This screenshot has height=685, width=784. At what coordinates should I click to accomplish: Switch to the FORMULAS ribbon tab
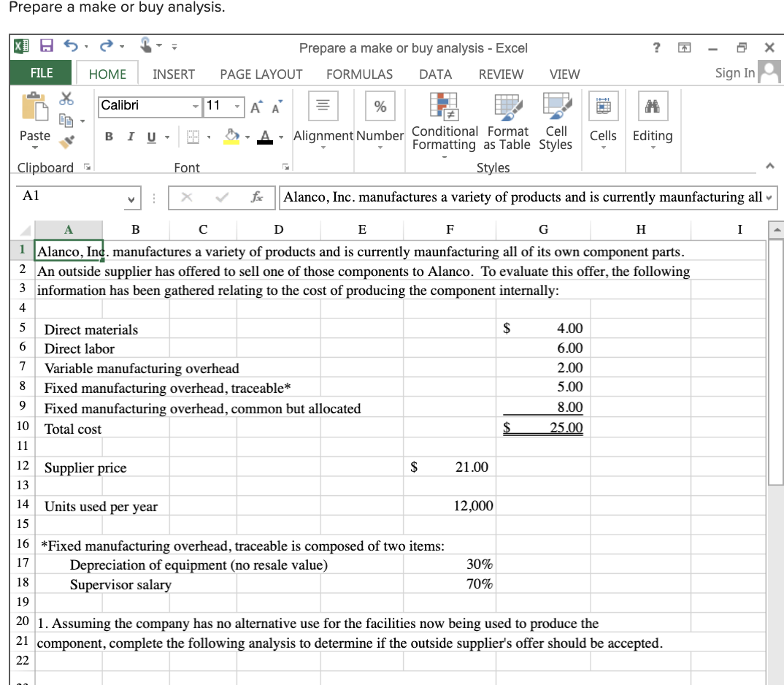[x=359, y=74]
